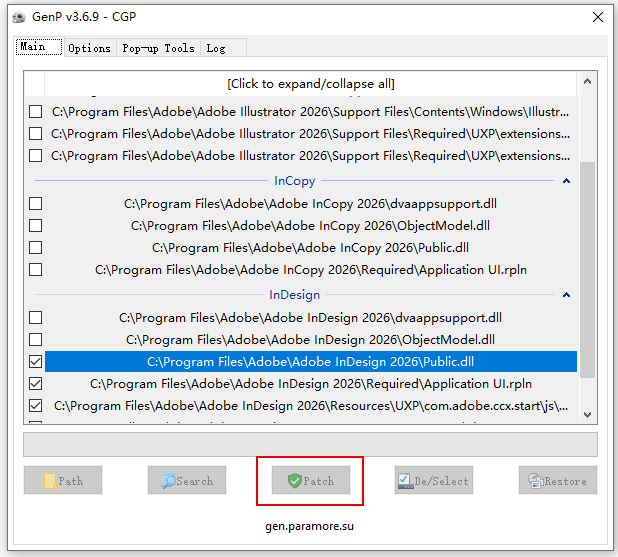The height and width of the screenshot is (557, 618).
Task: Switch to the Options tab
Action: click(x=89, y=48)
